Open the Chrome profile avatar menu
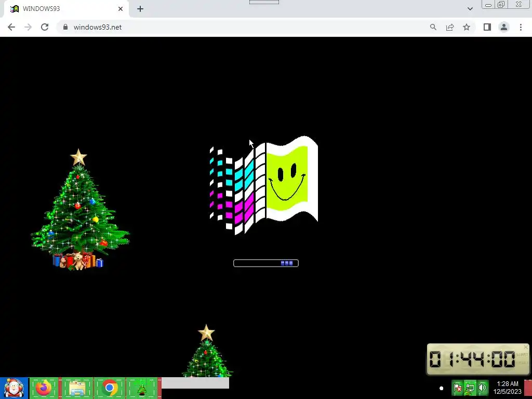 504,27
